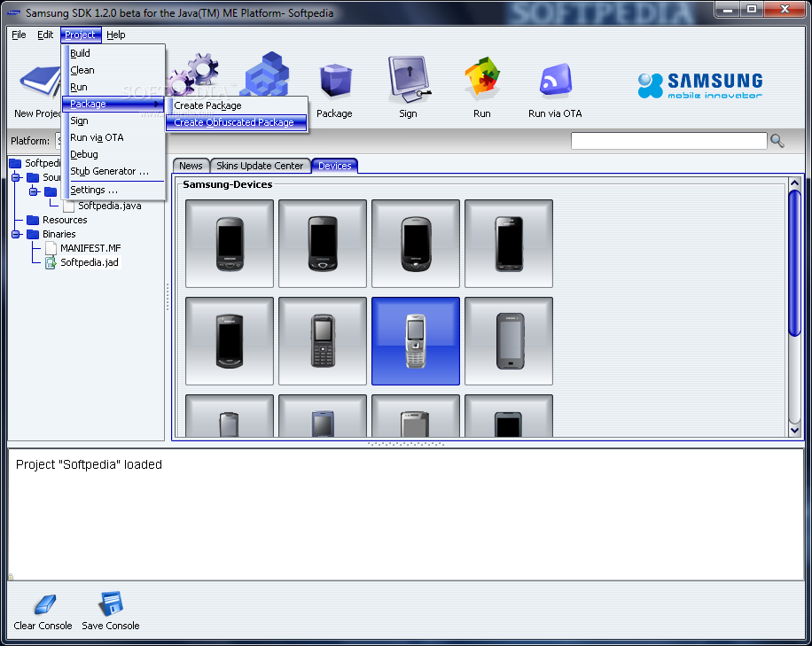812x646 pixels.
Task: Switch to the Skins Update Center tab
Action: click(260, 166)
